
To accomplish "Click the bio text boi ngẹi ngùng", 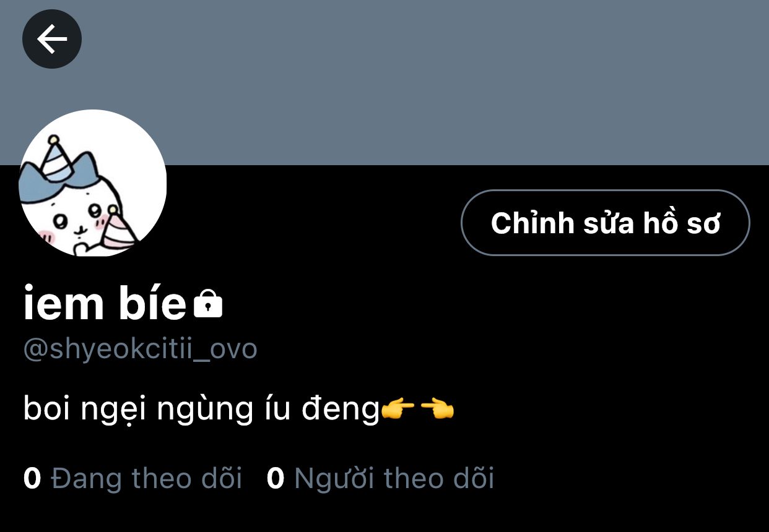I will pos(138,410).
